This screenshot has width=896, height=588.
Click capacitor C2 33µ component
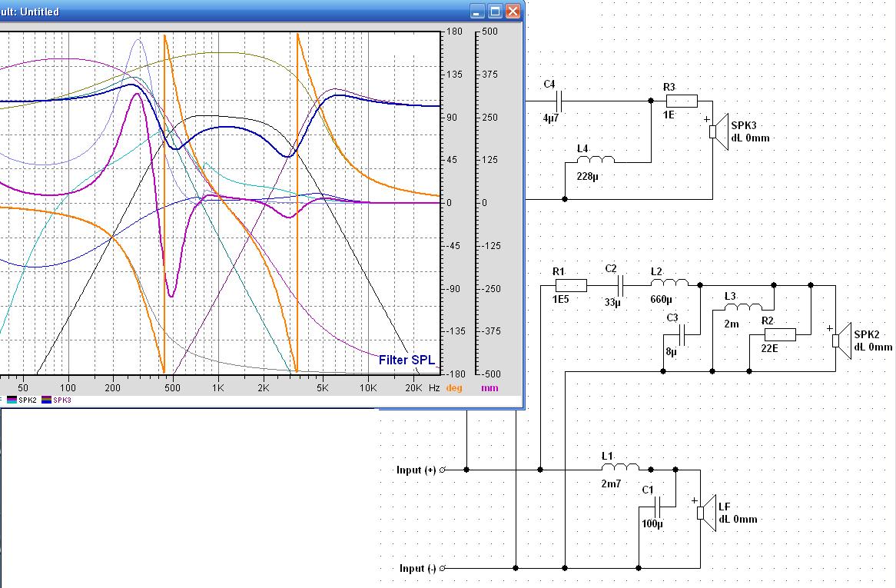(621, 285)
